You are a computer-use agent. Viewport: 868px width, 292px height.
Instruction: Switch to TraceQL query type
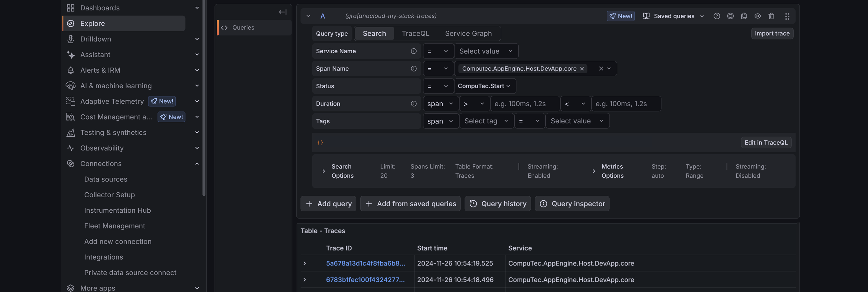tap(415, 33)
